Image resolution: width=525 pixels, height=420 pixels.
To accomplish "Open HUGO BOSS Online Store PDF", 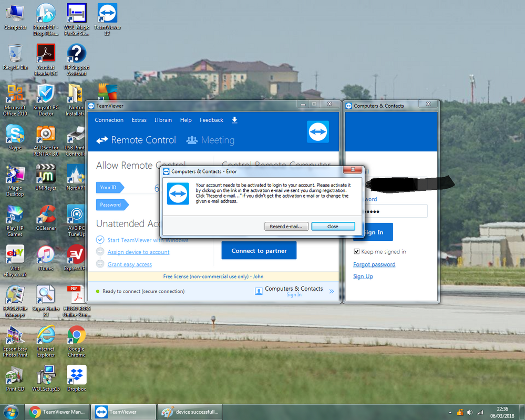I will click(x=77, y=301).
